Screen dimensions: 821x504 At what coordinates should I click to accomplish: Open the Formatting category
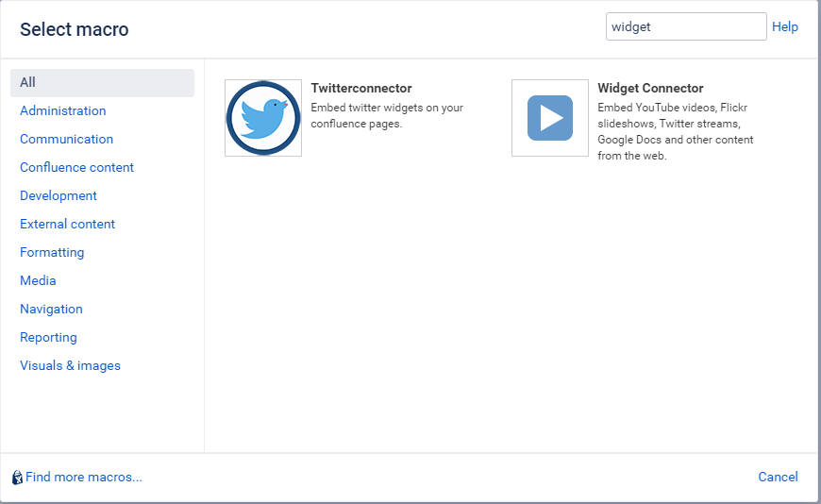point(52,253)
